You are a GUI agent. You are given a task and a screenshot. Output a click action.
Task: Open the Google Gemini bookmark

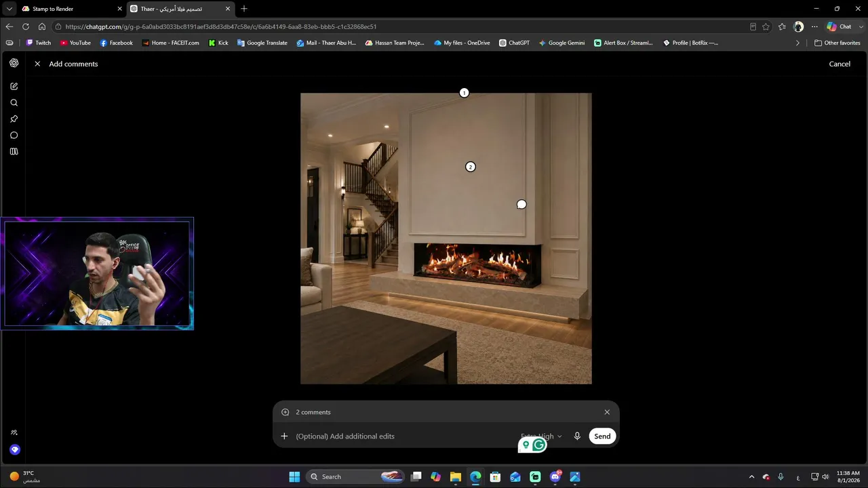561,43
